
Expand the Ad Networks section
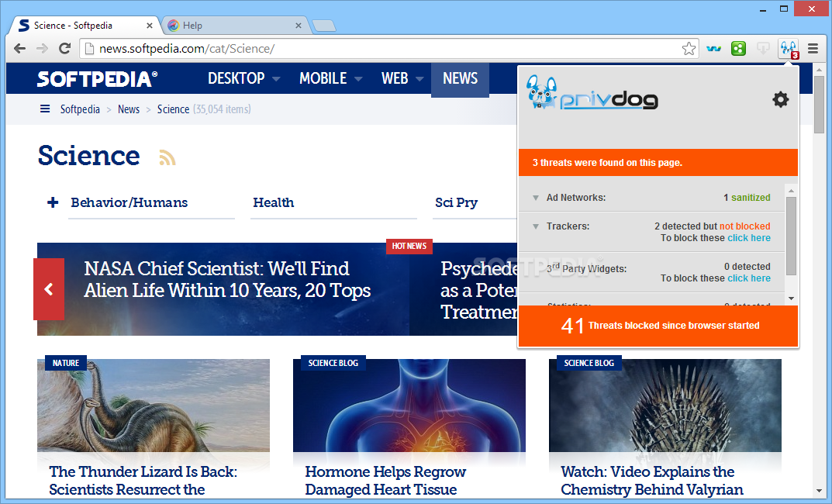536,198
